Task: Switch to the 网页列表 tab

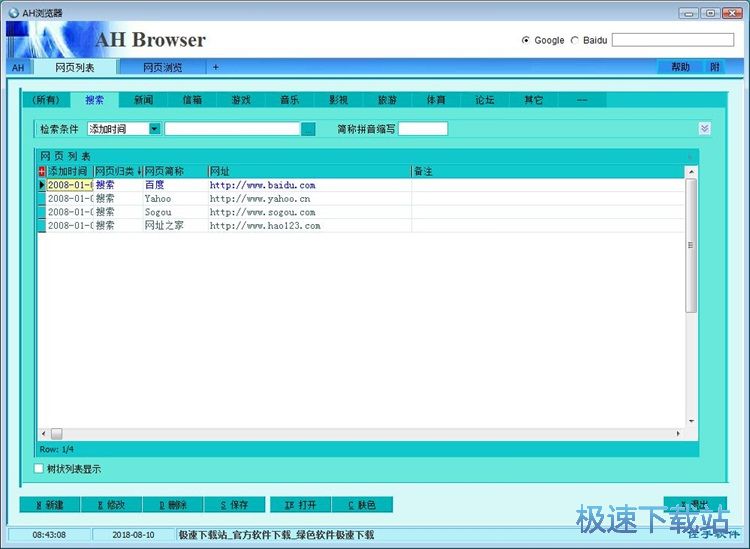Action: [75, 67]
